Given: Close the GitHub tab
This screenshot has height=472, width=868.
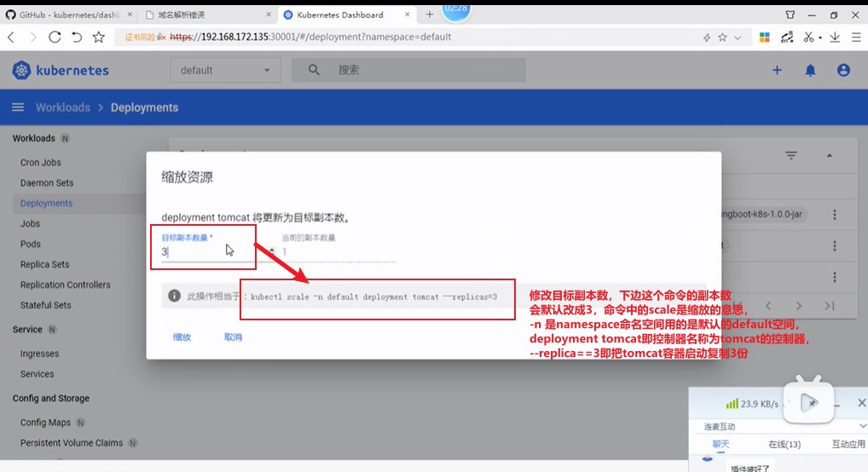Looking at the screenshot, I should 130,15.
